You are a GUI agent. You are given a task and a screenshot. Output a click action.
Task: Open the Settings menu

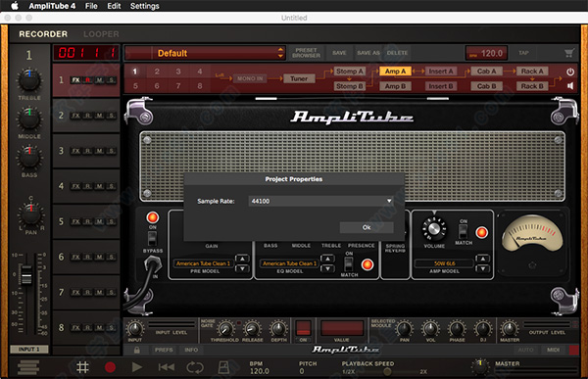pyautogui.click(x=144, y=6)
